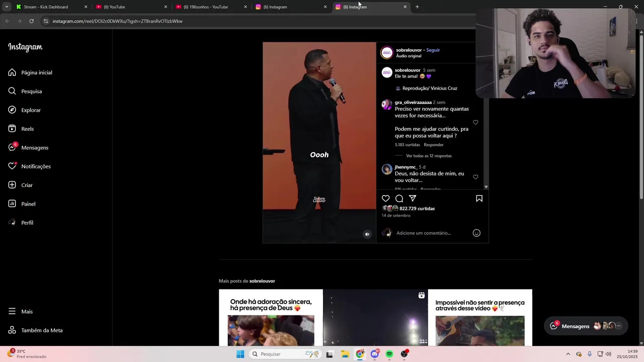Click taskbar Pesquisar search box
This screenshot has width=644, height=362.
pos(285,354)
